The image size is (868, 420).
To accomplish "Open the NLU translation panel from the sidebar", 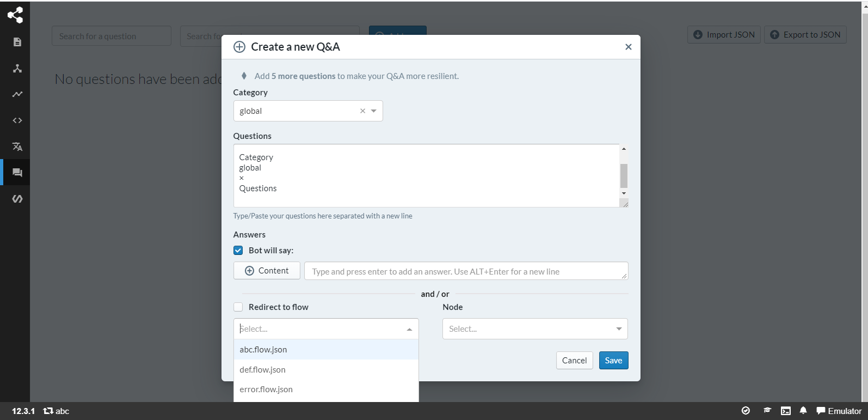I will coord(16,146).
